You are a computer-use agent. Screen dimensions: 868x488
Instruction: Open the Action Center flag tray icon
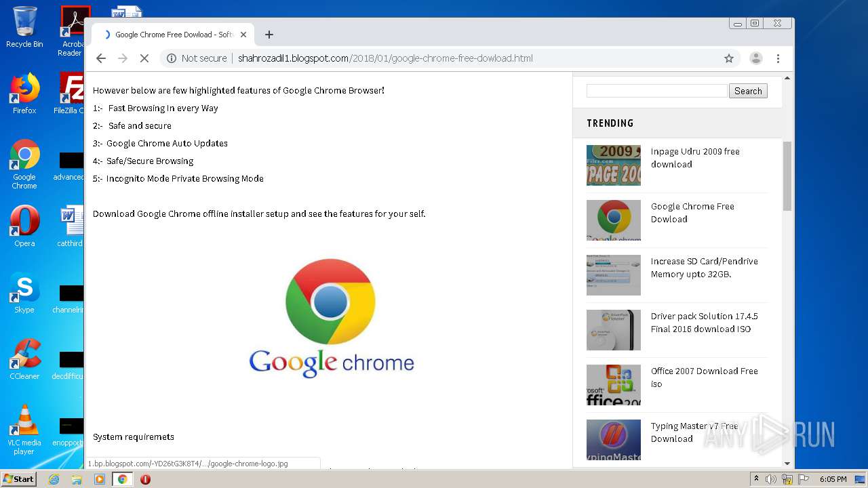click(804, 479)
